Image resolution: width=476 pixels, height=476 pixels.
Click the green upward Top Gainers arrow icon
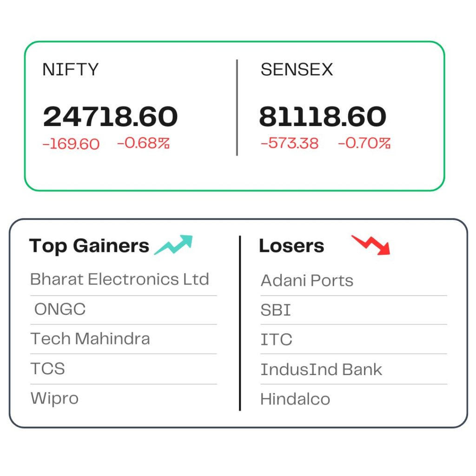pos(173,245)
